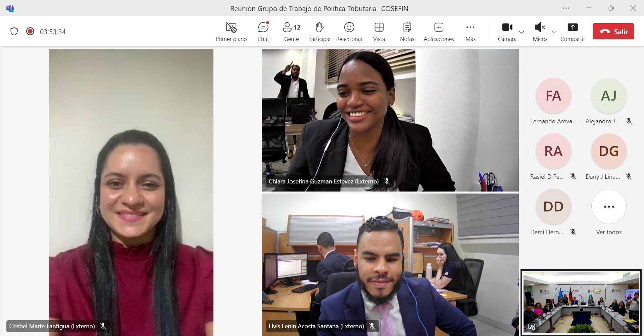Screen dimensions: 644x336
Task: Click Salir to leave the meeting
Action: pos(613,32)
